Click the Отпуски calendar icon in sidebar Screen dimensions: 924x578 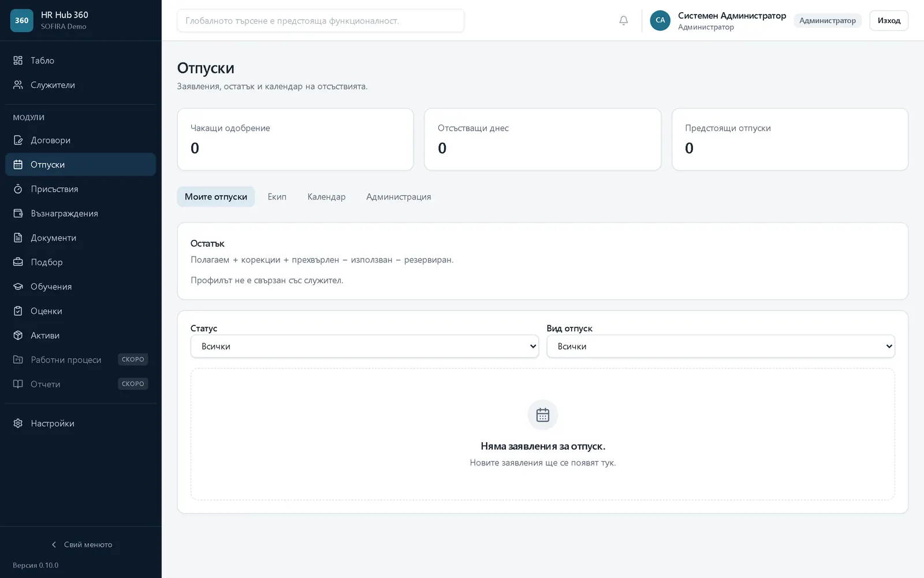click(x=18, y=164)
